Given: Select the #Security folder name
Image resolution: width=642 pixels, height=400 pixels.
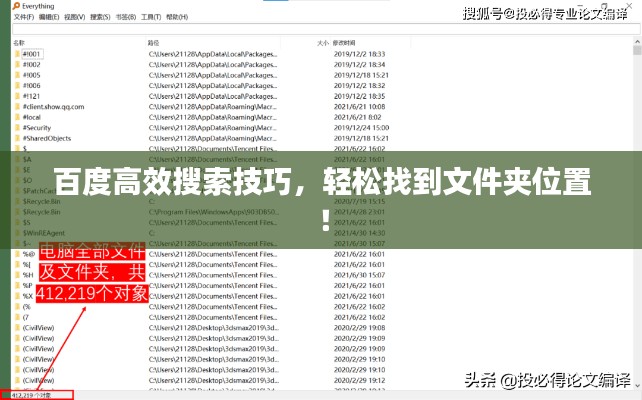Looking at the screenshot, I should [x=37, y=128].
